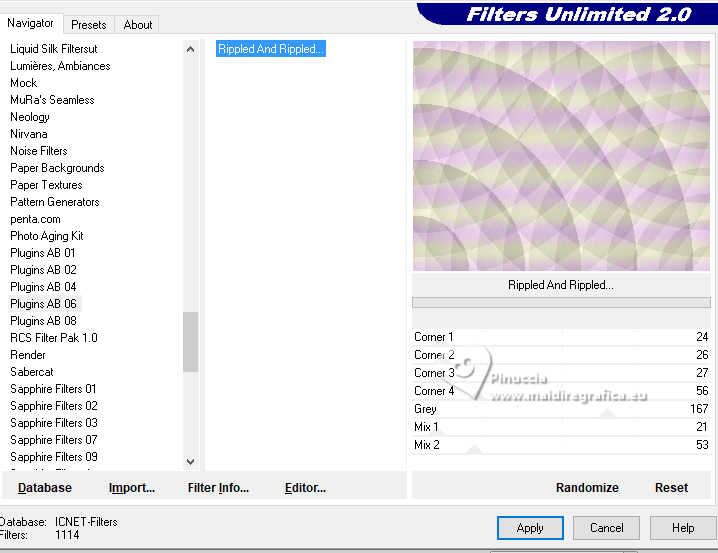Image resolution: width=718 pixels, height=553 pixels.
Task: Select the Mock filter category
Action: [x=23, y=83]
